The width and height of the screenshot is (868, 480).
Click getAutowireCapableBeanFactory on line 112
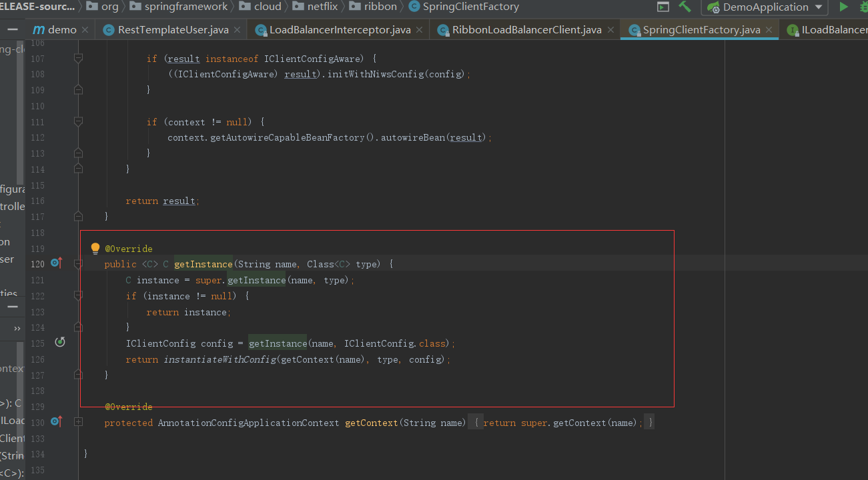(x=288, y=137)
